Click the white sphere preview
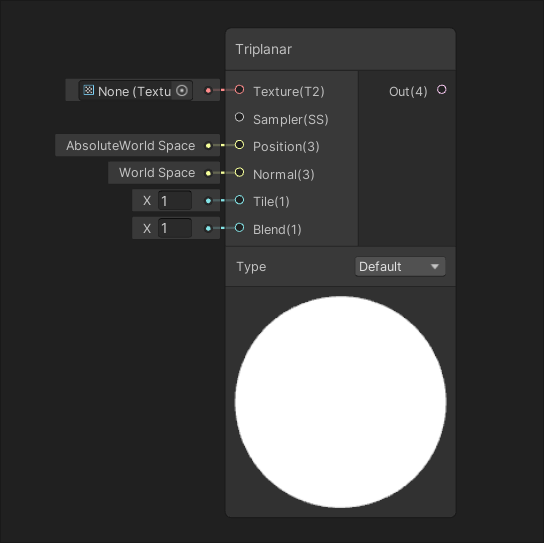This screenshot has height=543, width=544. pos(340,402)
